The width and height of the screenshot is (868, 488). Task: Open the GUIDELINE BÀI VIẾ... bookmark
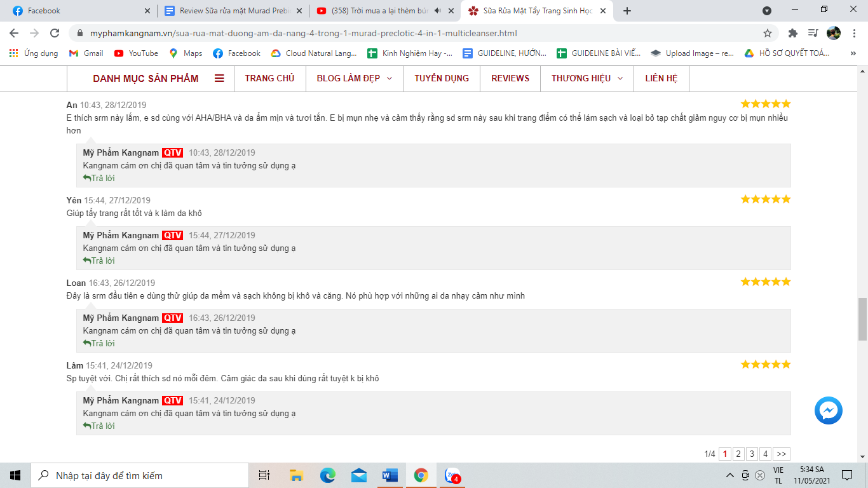[x=599, y=53]
